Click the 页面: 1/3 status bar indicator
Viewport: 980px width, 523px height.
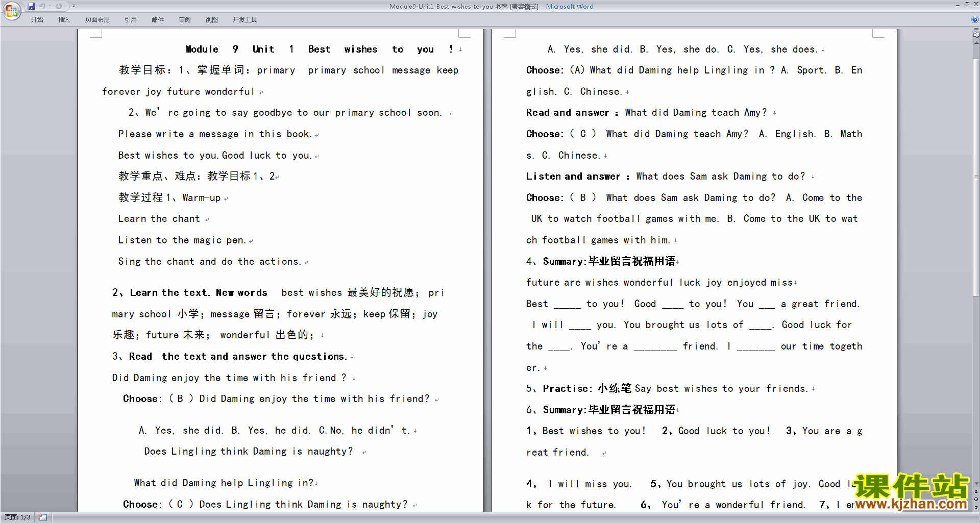[x=17, y=517]
